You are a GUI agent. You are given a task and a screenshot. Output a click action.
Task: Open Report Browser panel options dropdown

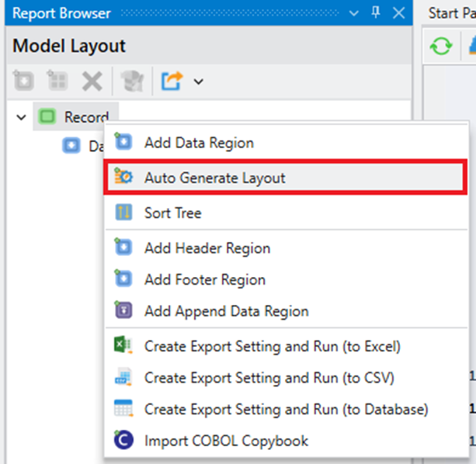pos(355,13)
